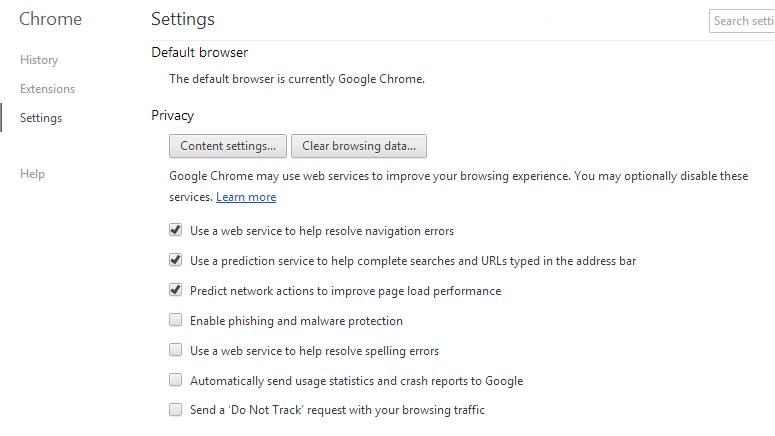The image size is (775, 436).
Task: Click the Search settings field
Action: (x=743, y=20)
